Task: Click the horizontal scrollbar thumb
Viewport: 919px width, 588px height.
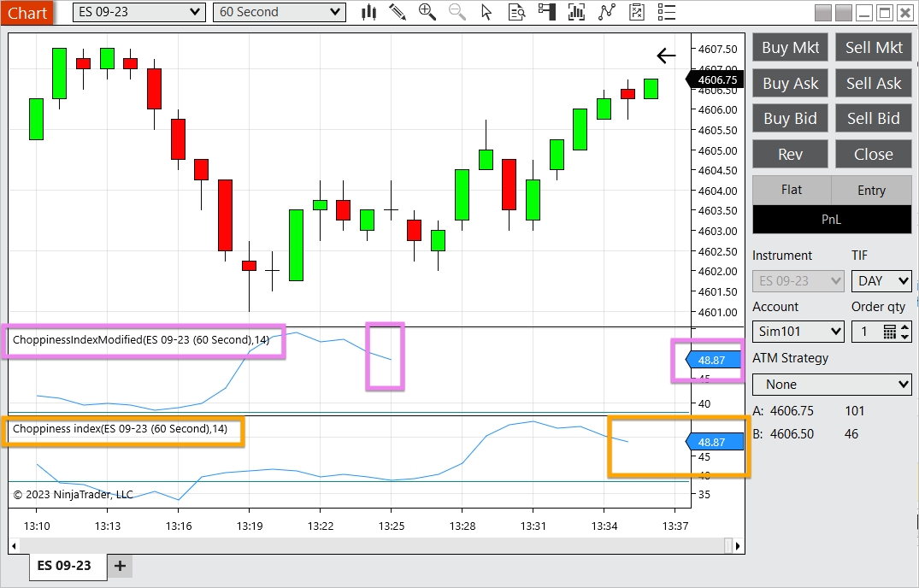Action: tap(728, 546)
